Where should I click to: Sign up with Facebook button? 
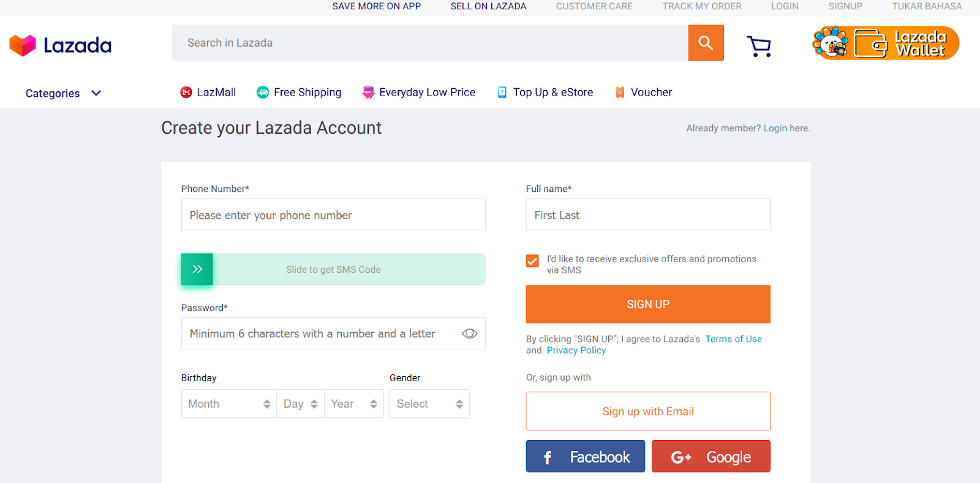click(x=586, y=457)
